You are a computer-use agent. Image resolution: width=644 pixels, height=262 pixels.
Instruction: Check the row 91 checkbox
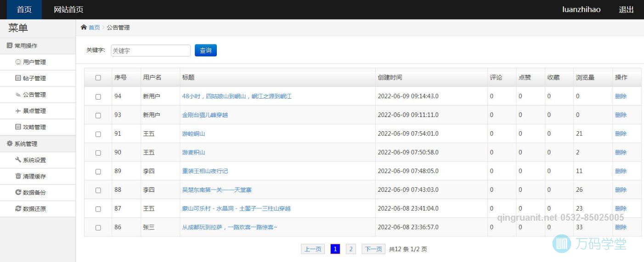pos(98,134)
